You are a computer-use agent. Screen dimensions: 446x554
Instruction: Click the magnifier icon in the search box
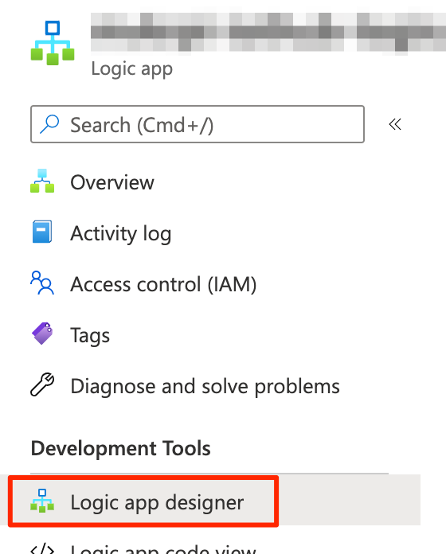click(49, 124)
